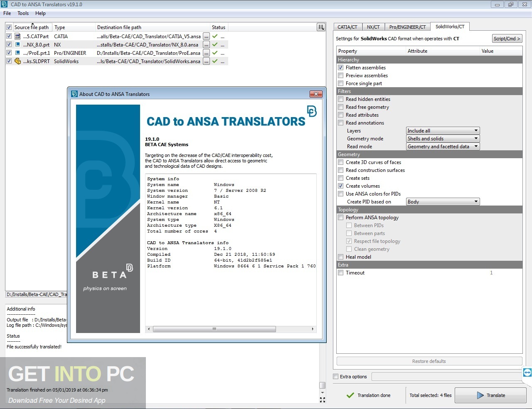532x409 pixels.
Task: Open the Layers dropdown (Include all)
Action: tap(443, 131)
